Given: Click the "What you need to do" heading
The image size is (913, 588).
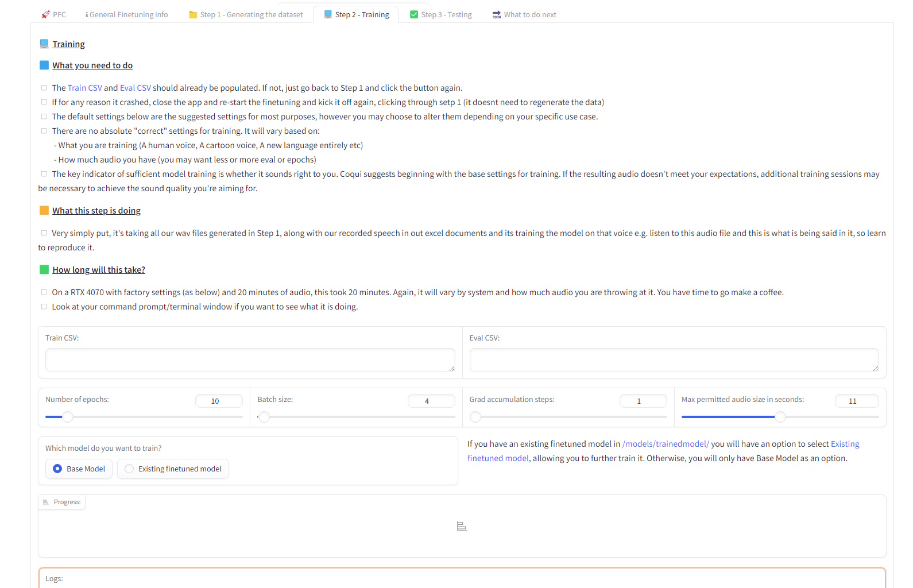Looking at the screenshot, I should pos(92,65).
